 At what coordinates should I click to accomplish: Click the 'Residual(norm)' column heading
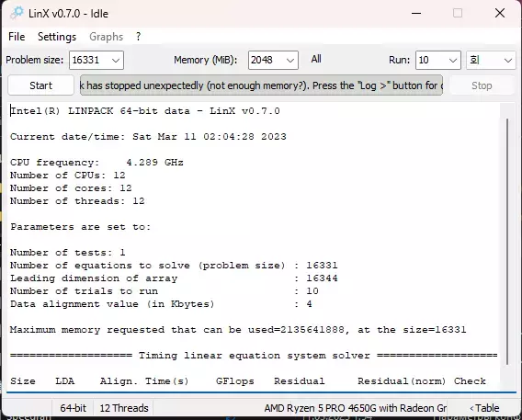[402, 381]
